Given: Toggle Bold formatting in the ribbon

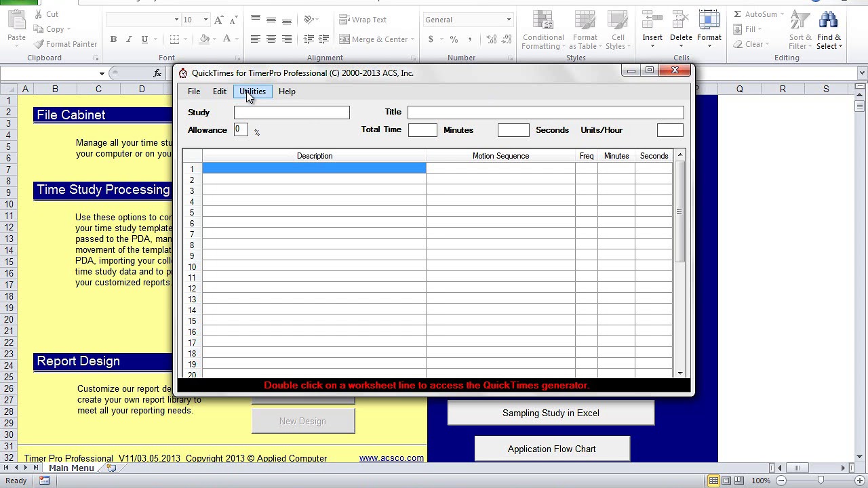Looking at the screenshot, I should pyautogui.click(x=113, y=39).
